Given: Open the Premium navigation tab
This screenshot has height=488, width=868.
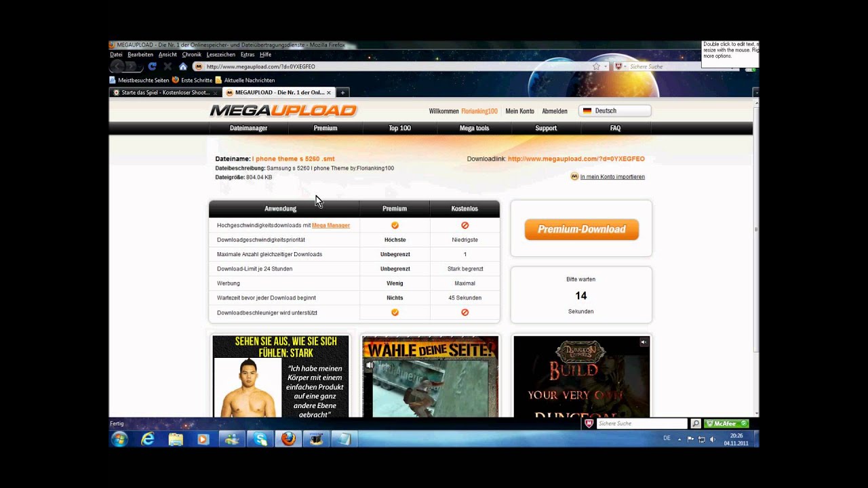Looking at the screenshot, I should (x=325, y=128).
